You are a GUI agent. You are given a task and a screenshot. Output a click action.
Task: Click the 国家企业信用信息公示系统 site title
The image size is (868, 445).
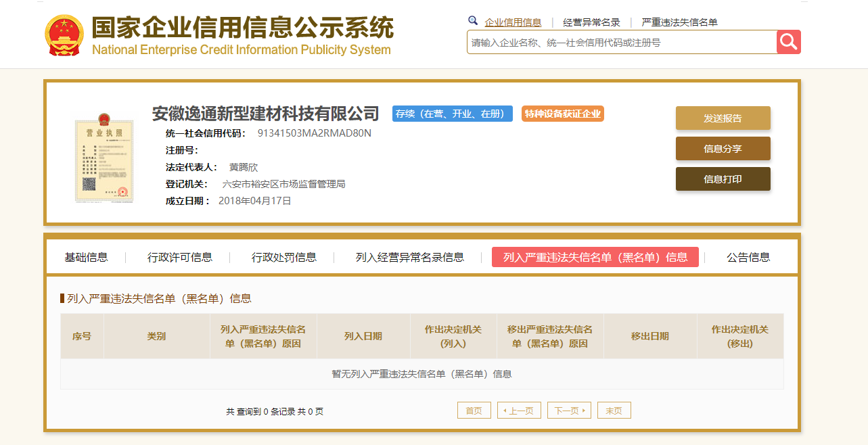pos(242,28)
